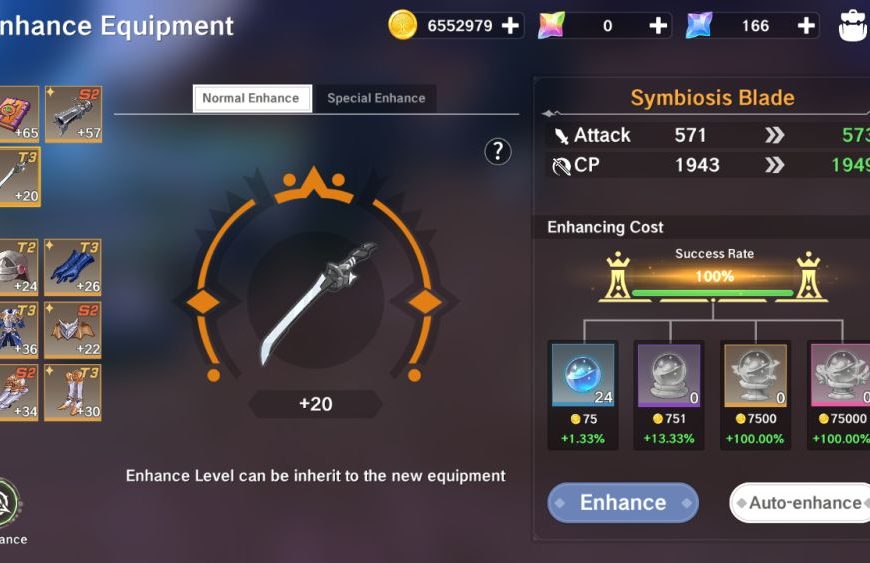Click the Symbiosis Blade weapon image
The width and height of the screenshot is (870, 563).
tap(316, 302)
